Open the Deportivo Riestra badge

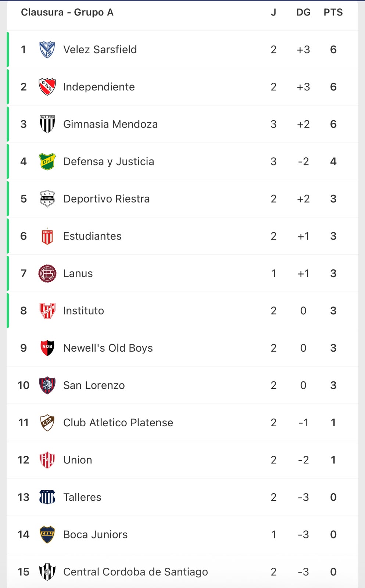tap(47, 199)
